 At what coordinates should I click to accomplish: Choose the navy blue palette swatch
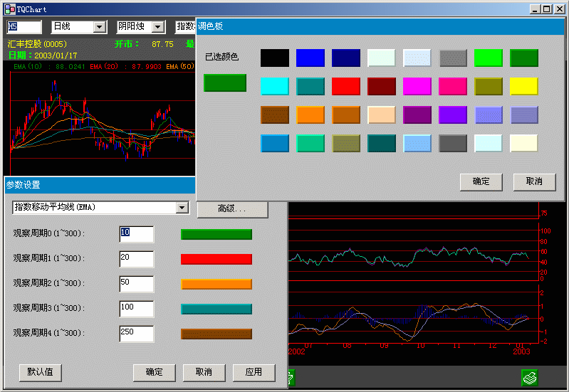click(346, 58)
